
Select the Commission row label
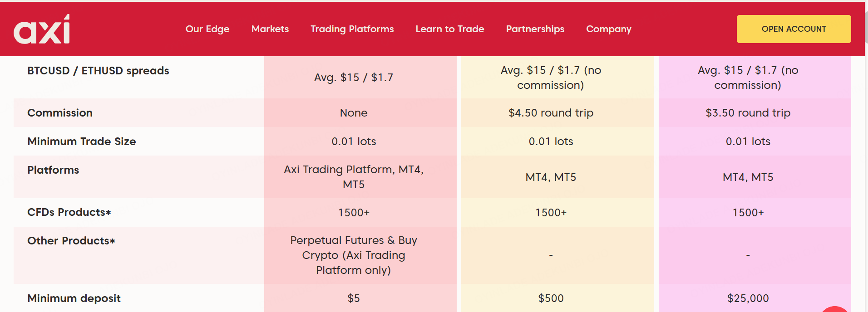coord(60,113)
